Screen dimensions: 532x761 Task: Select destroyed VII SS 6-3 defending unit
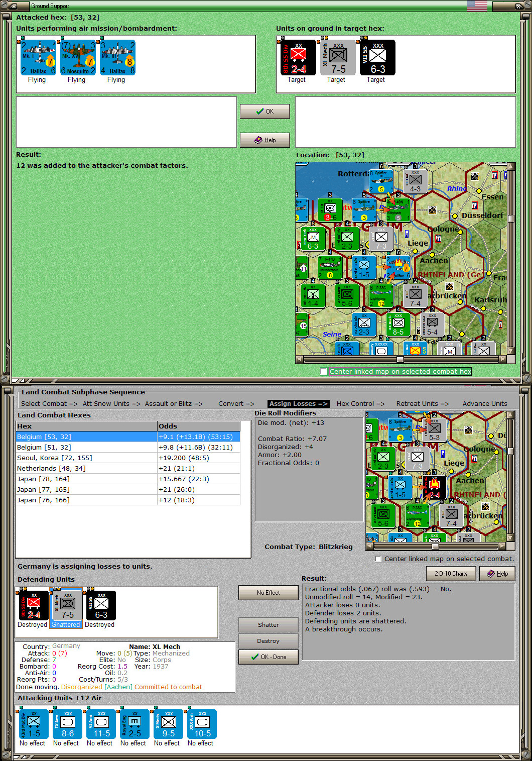point(101,605)
